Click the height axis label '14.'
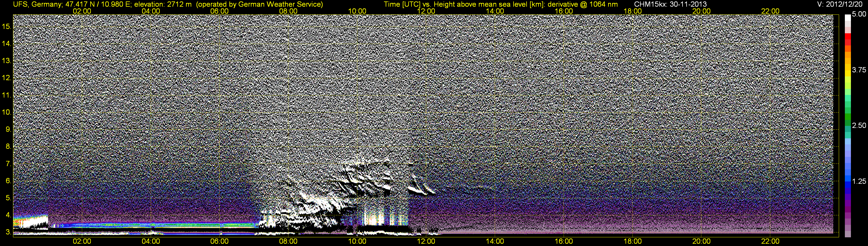 click(7, 43)
